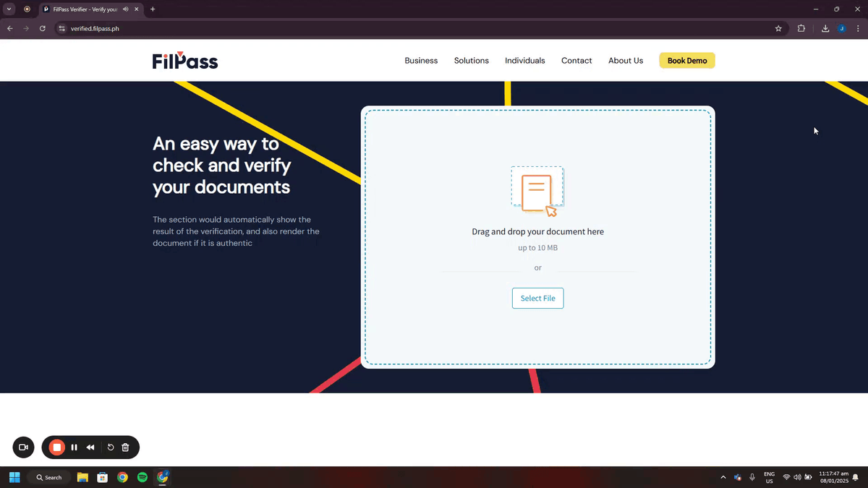Stop the screen recording
This screenshot has height=488, width=868.
(x=57, y=448)
